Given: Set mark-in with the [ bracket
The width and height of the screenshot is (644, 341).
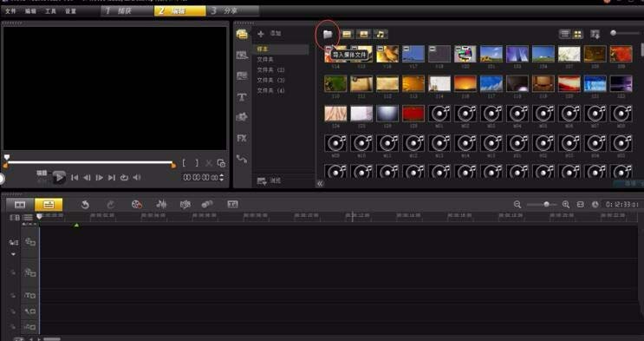Looking at the screenshot, I should point(184,163).
